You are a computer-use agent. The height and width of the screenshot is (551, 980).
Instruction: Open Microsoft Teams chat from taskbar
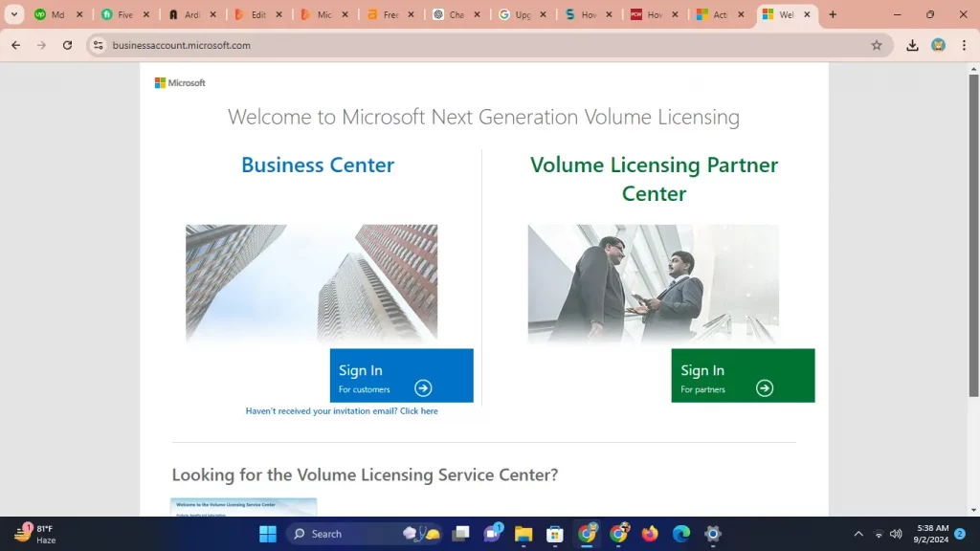point(493,534)
